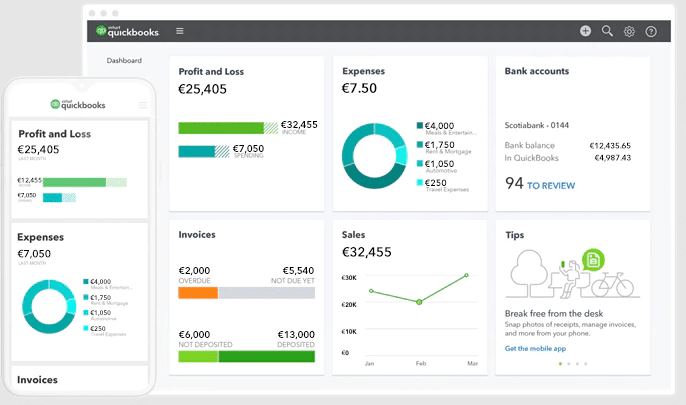Screen dimensions: 686x405
Task: Click the €2,000 overdue amount
Action: [x=194, y=271]
